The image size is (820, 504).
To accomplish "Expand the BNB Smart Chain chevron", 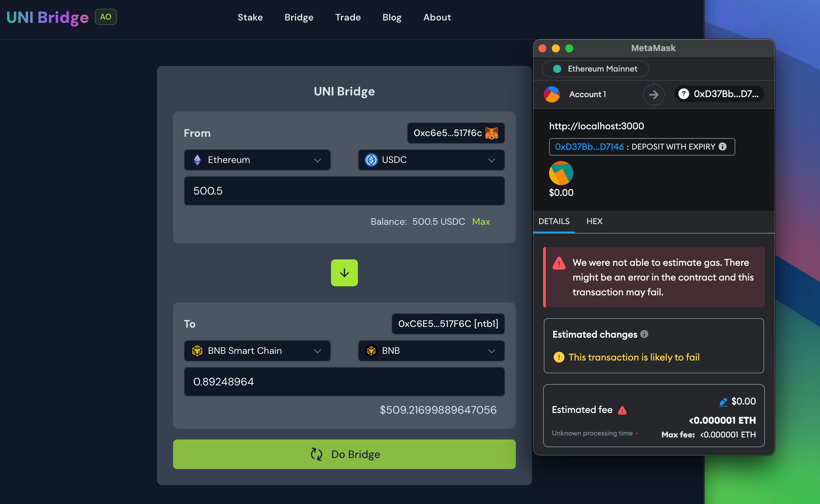I will 317,351.
